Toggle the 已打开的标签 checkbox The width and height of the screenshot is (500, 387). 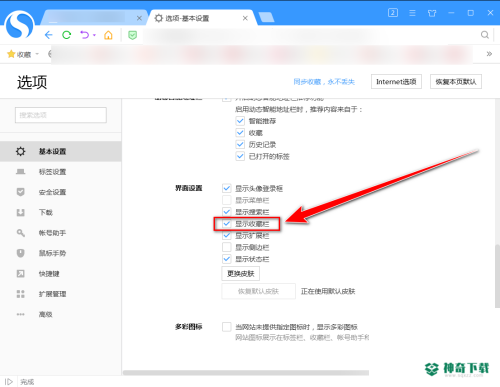coord(240,156)
